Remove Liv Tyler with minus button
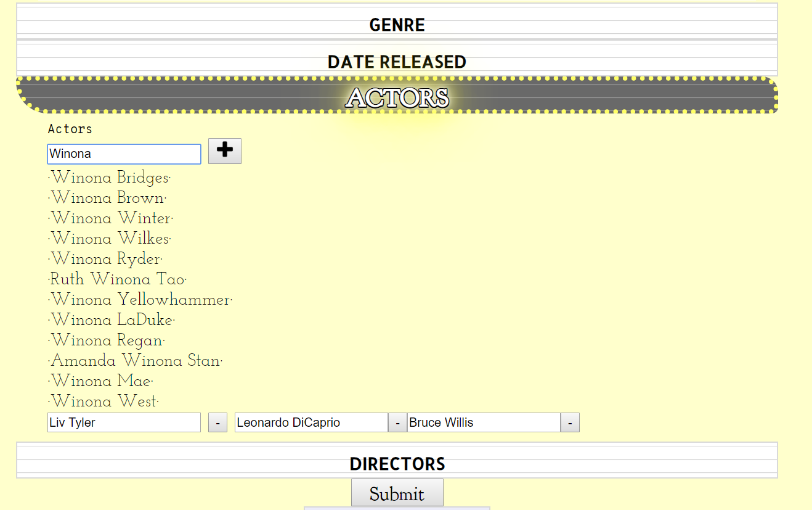The image size is (812, 510). click(x=217, y=423)
